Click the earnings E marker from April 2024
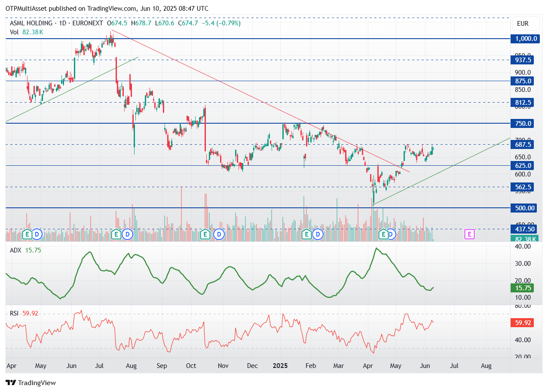Viewport: 548px width, 392px height. 27,234
